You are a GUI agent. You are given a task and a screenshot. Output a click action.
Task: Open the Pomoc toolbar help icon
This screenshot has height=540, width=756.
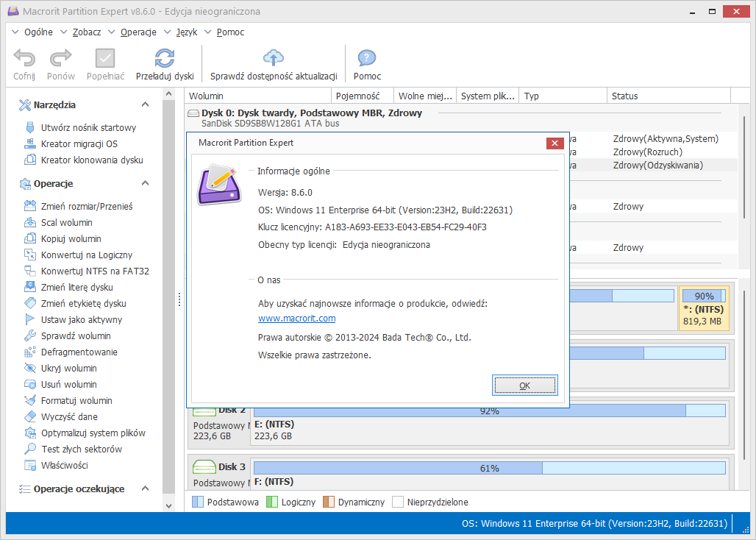(x=367, y=58)
